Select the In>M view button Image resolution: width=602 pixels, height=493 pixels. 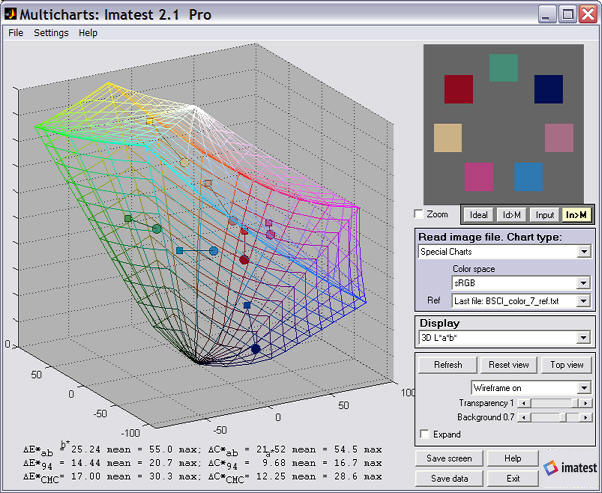pyautogui.click(x=577, y=215)
